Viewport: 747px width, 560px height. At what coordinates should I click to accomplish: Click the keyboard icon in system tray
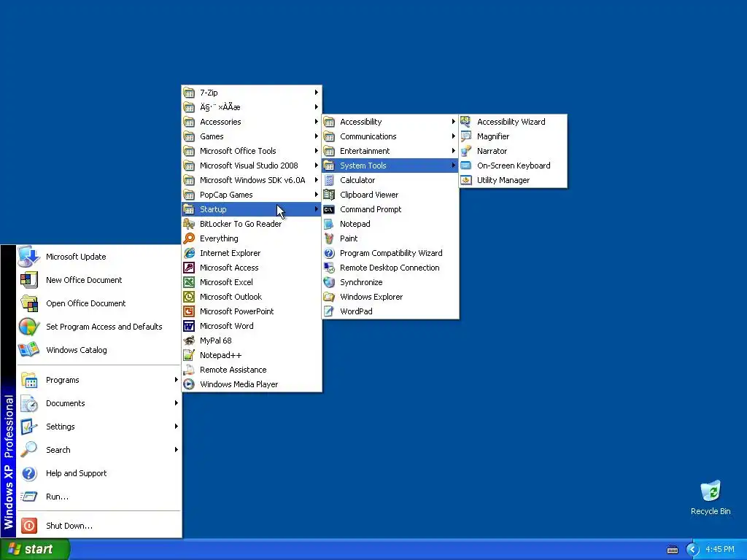click(672, 550)
